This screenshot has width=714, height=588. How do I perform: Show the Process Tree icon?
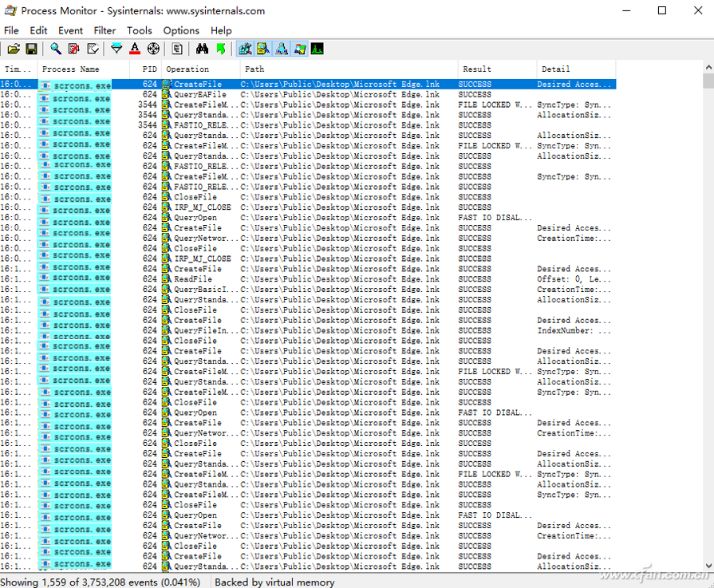click(177, 49)
